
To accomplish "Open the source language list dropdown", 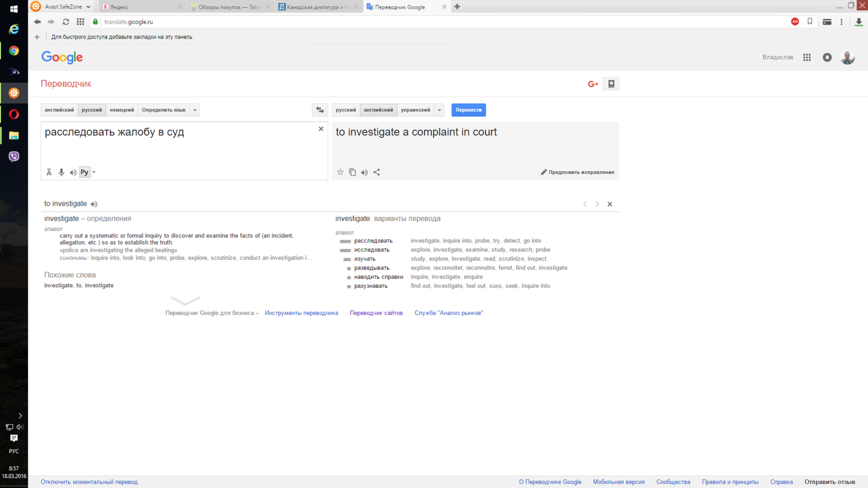I will tap(195, 110).
